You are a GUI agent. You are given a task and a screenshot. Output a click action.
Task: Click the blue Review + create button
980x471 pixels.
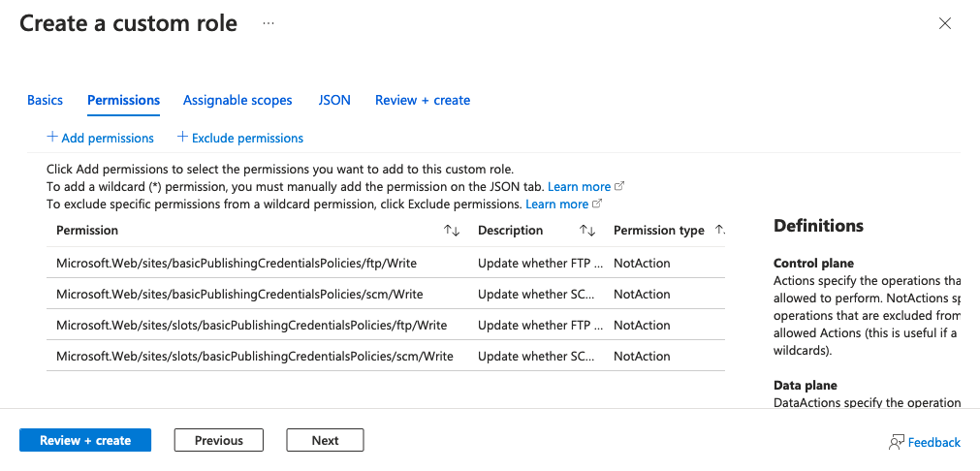point(85,440)
